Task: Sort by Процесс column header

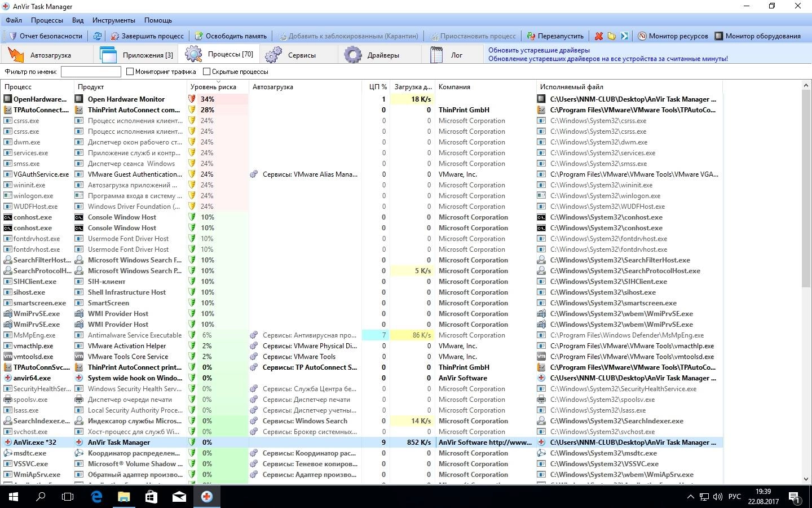Action: tap(37, 87)
